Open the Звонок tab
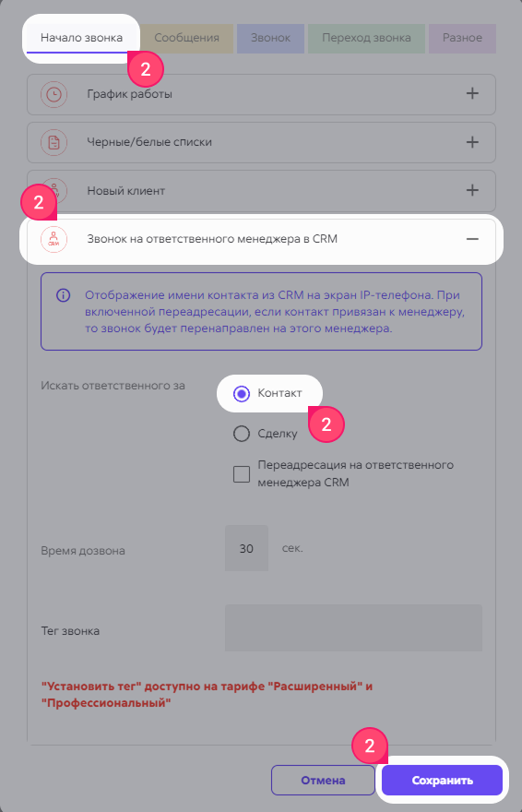522x812 pixels. click(270, 39)
